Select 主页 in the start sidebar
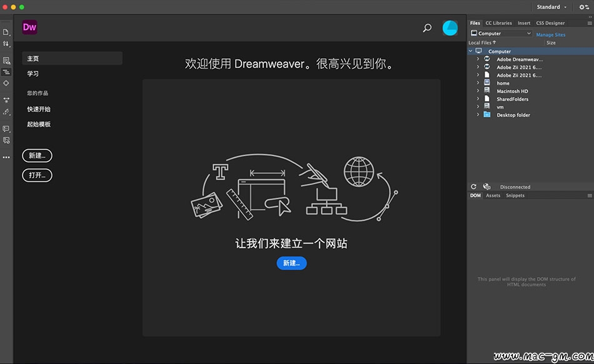Image resolution: width=594 pixels, height=364 pixels. click(x=72, y=58)
